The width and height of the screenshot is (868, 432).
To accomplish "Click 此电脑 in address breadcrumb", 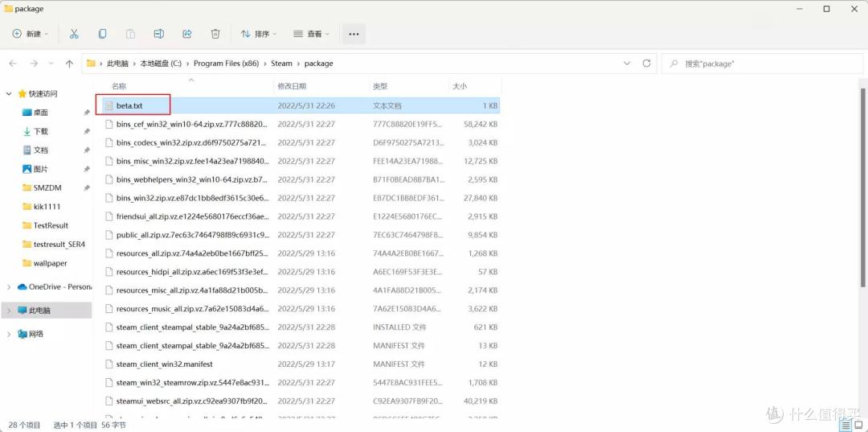I will (x=117, y=64).
